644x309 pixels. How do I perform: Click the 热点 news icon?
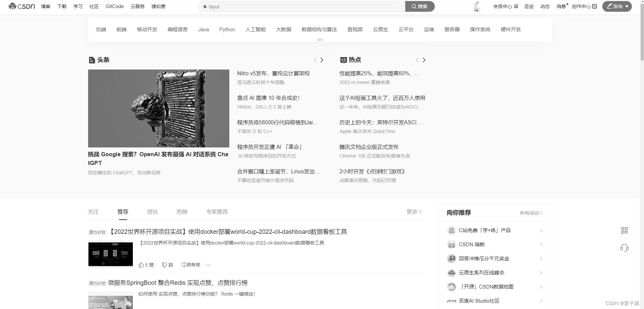click(x=343, y=60)
